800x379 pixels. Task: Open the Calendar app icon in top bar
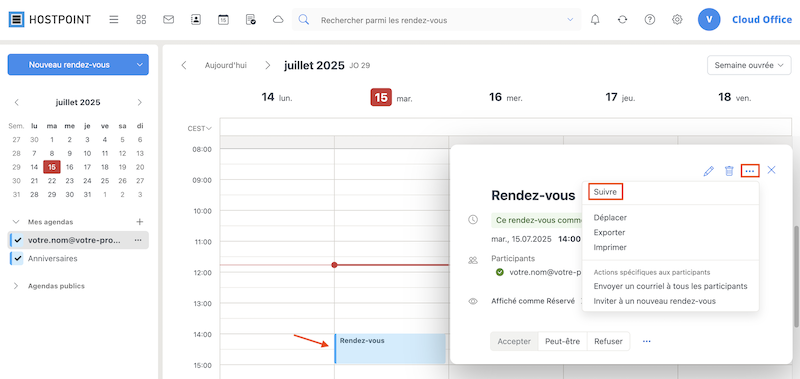[223, 20]
